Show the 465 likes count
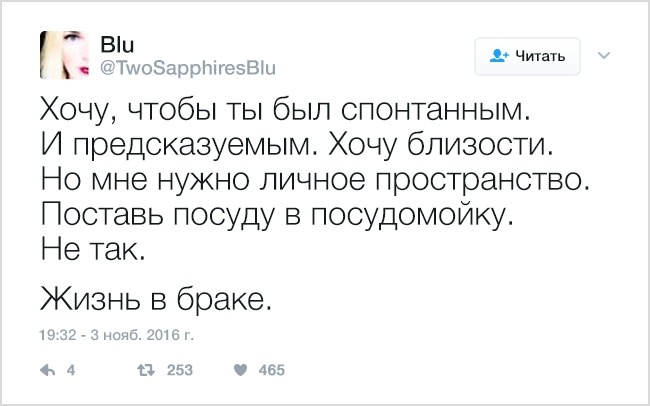The height and width of the screenshot is (406, 650). click(x=272, y=369)
